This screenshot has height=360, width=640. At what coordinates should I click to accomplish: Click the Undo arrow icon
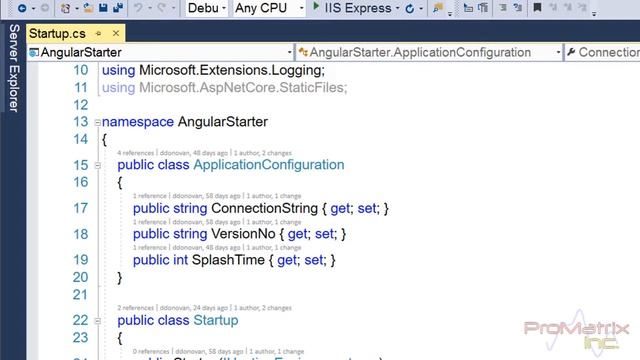click(138, 8)
